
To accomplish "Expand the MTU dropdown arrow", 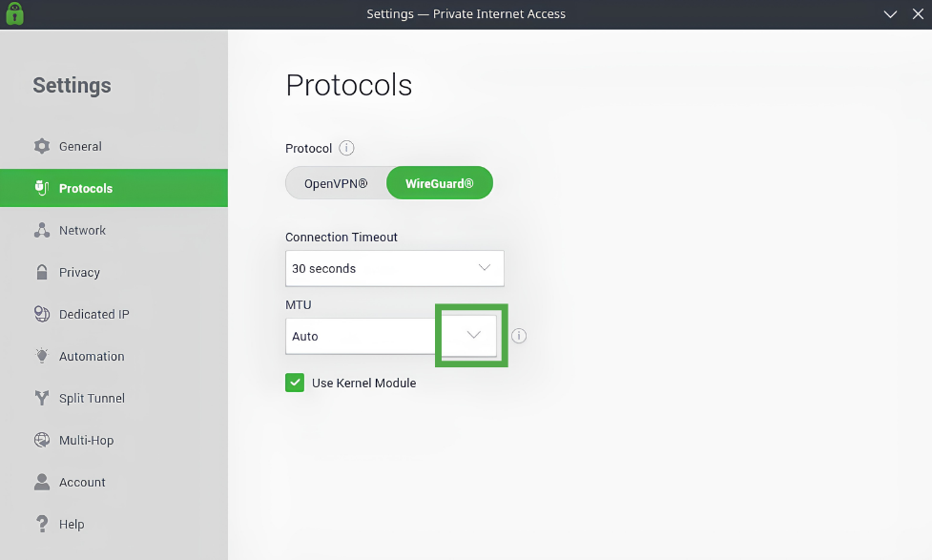I will 474,335.
